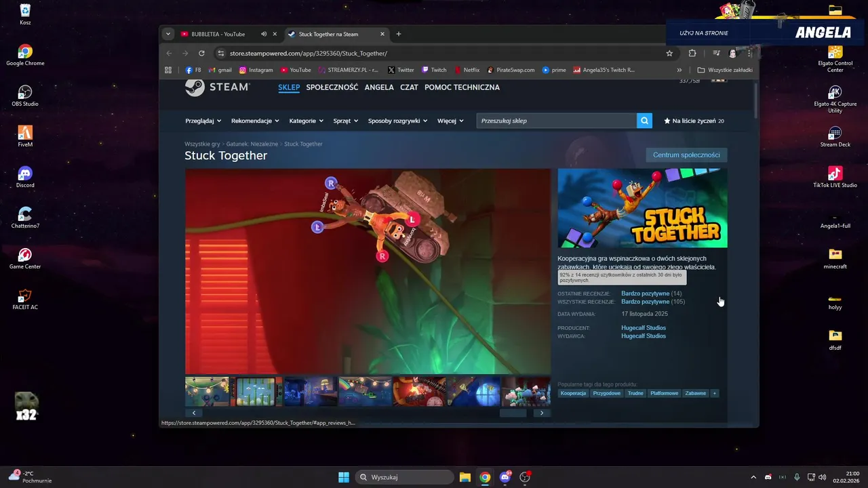Click the Przeszukaj sklep search field
Image resolution: width=868 pixels, height=488 pixels.
556,121
